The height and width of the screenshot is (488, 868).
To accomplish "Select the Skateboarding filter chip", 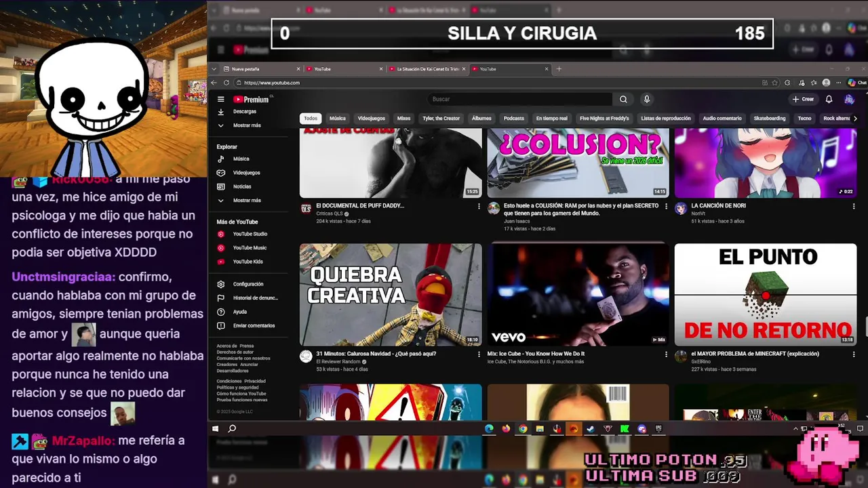I will pos(770,119).
